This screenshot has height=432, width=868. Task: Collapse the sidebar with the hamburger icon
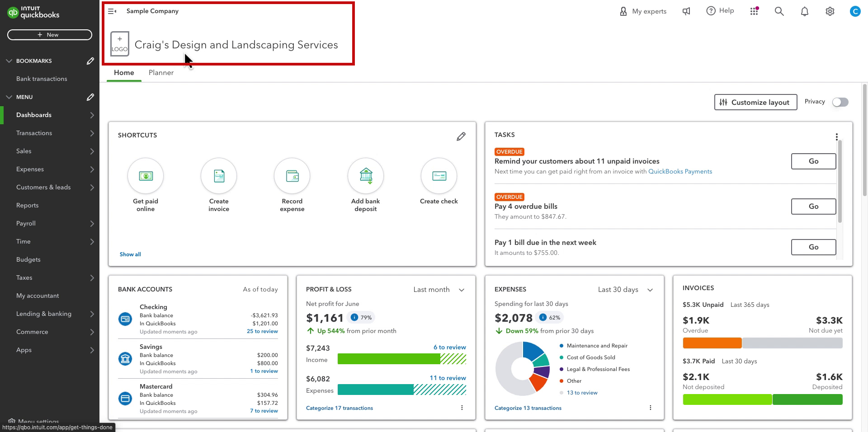coord(112,11)
